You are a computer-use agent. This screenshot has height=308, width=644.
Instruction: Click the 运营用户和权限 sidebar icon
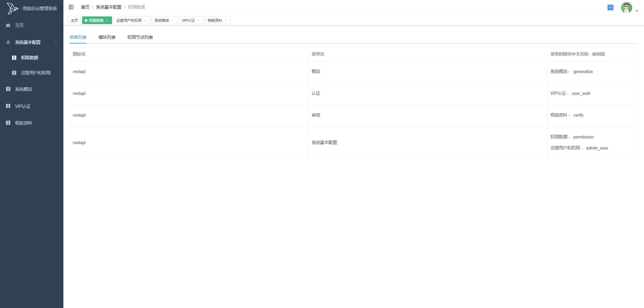click(x=14, y=73)
